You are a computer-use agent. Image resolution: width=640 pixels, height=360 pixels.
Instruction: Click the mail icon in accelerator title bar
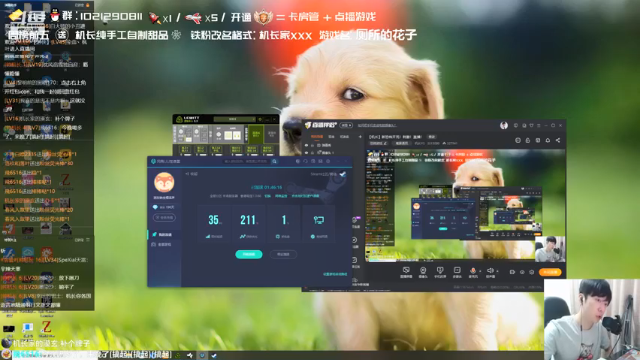pyautogui.click(x=320, y=161)
